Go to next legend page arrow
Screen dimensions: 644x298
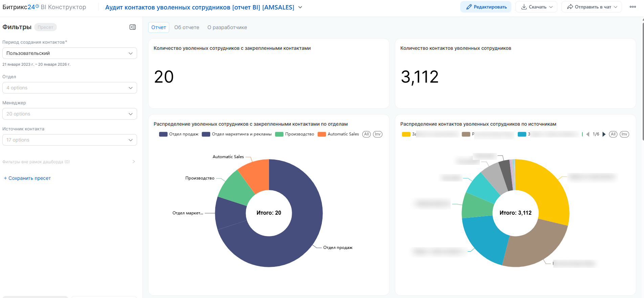(604, 134)
